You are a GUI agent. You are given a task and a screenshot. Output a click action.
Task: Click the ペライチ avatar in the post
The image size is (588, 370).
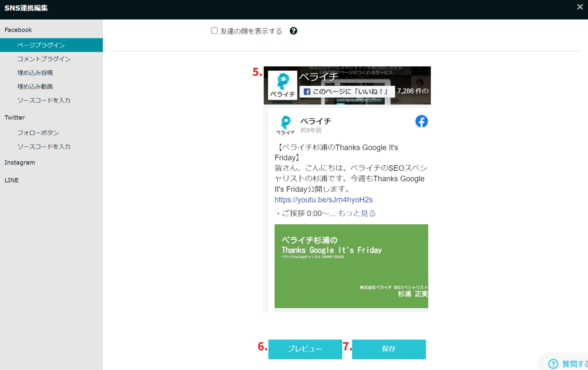coord(285,125)
